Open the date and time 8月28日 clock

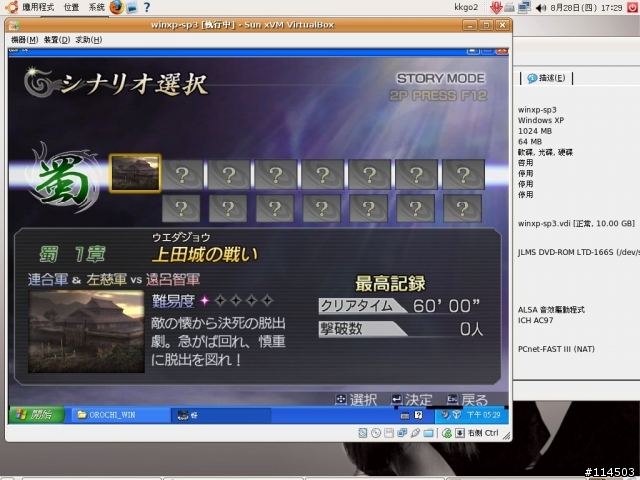pos(586,7)
